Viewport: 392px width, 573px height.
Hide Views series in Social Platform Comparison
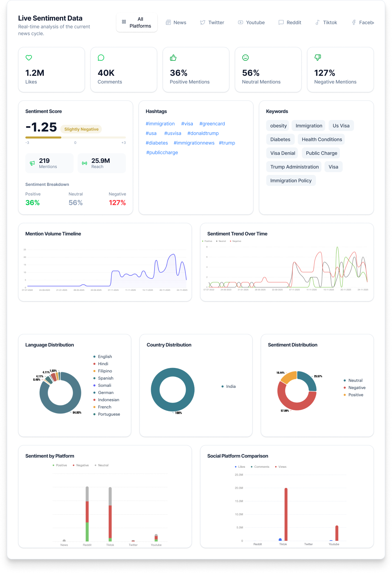[x=281, y=467]
